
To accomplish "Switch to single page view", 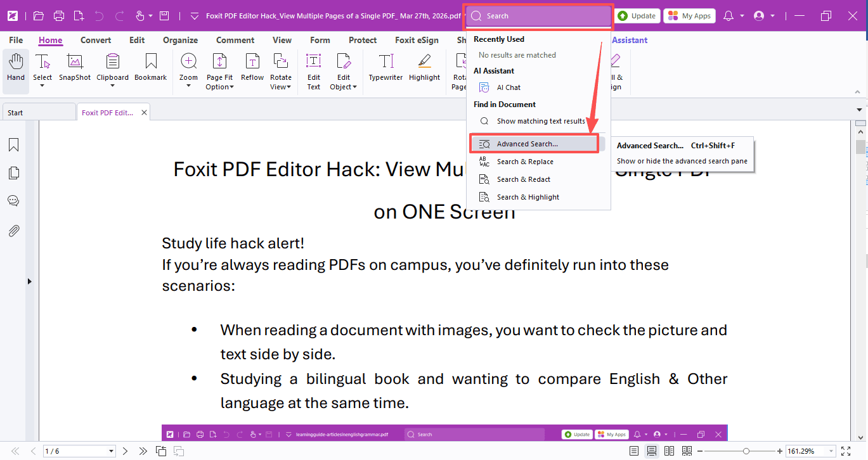I will coord(634,451).
